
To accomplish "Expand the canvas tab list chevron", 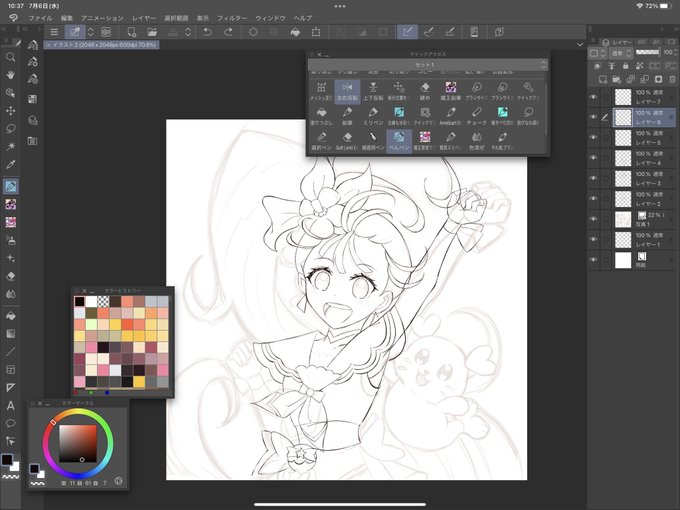I will click(580, 45).
